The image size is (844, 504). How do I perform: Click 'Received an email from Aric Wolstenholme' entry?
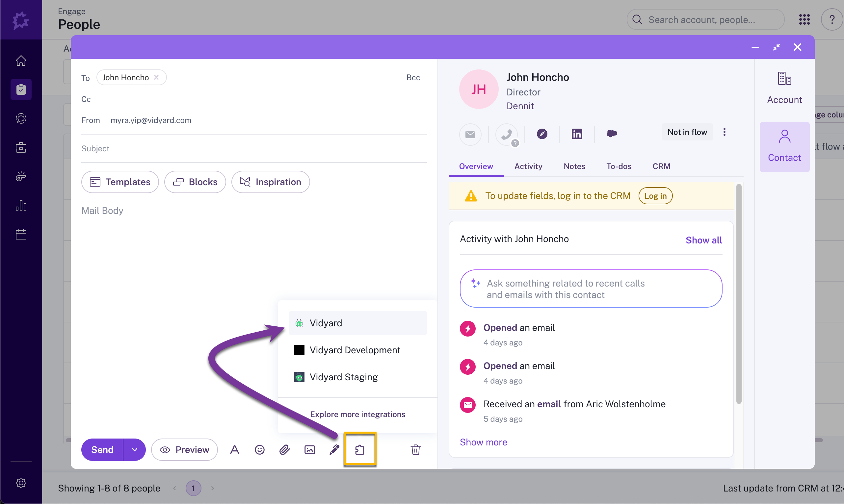574,404
